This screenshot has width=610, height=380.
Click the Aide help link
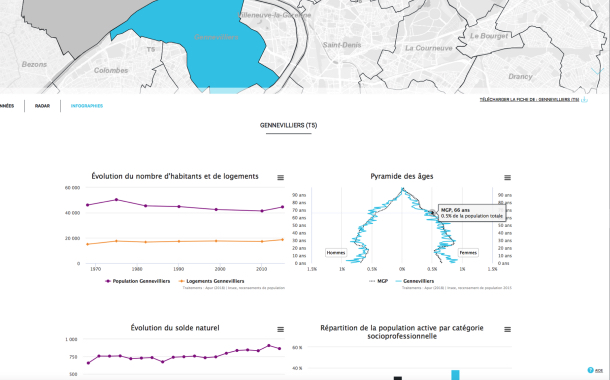point(599,371)
